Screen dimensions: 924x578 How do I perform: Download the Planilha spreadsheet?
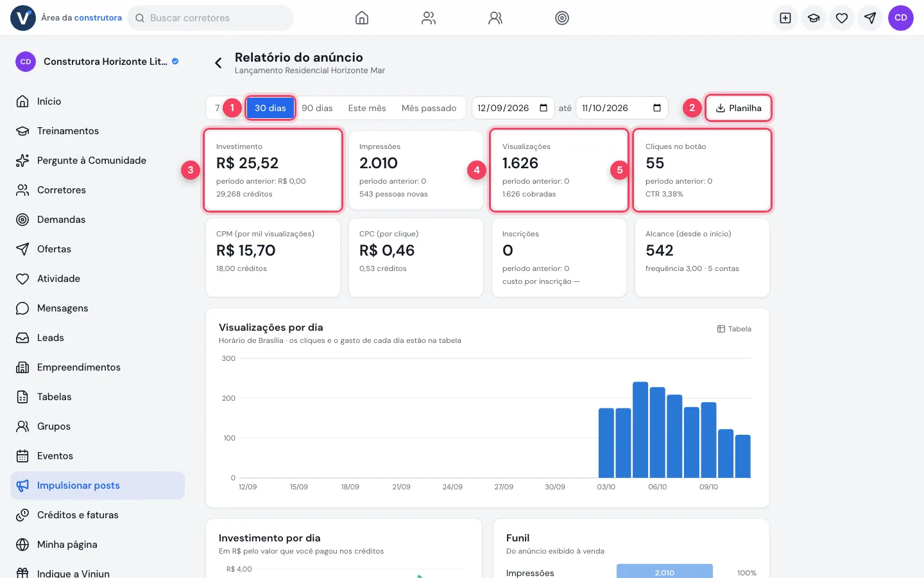tap(739, 108)
